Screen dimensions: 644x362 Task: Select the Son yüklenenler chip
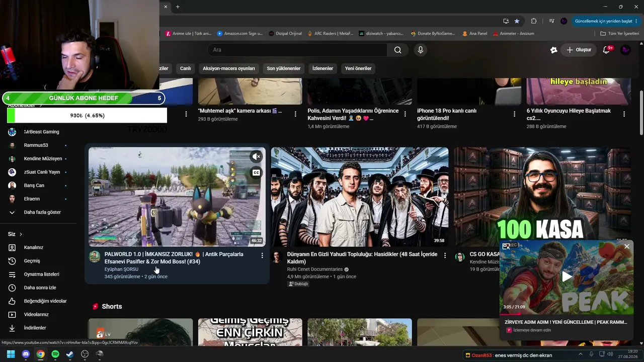tap(284, 68)
